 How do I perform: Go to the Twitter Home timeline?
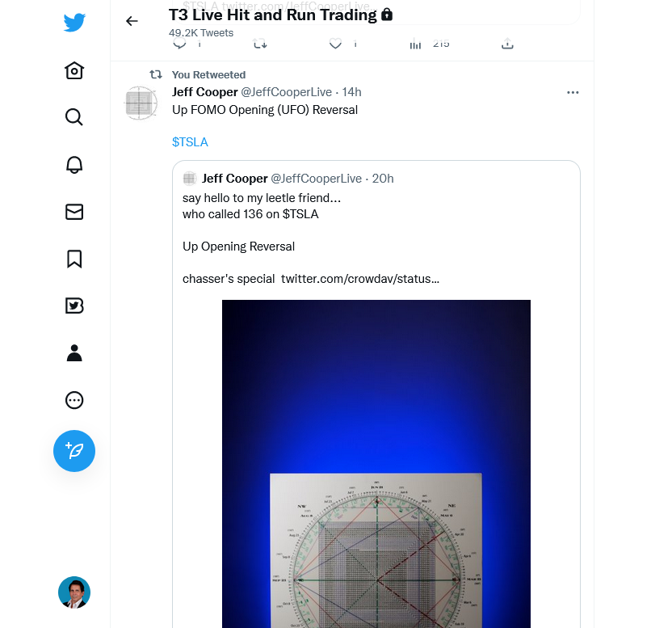click(73, 71)
